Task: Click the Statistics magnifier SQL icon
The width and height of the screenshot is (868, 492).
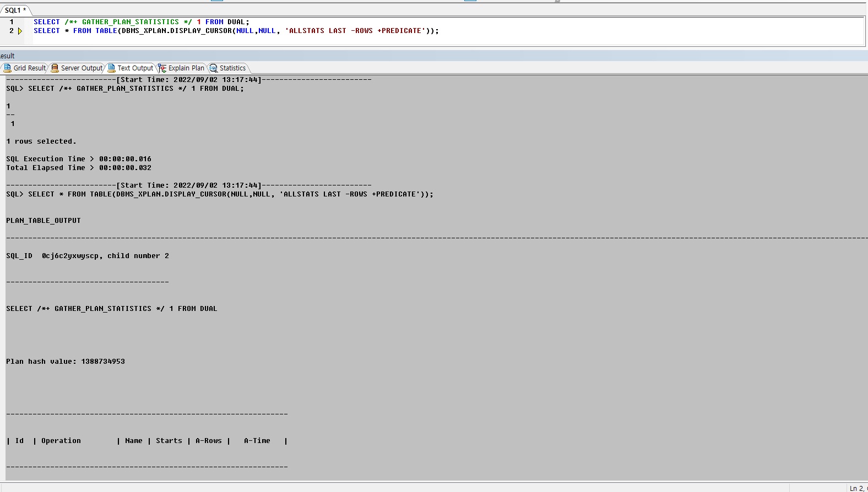Action: pos(214,68)
